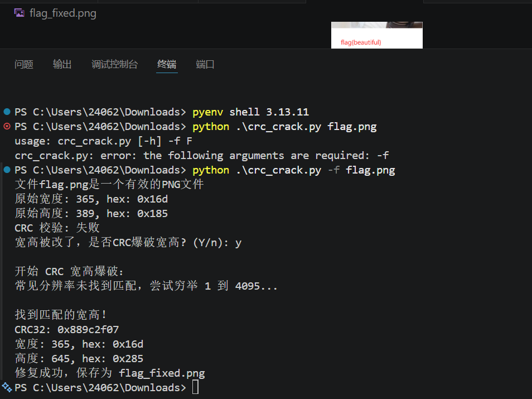Click the terminal cursor input at last prompt

195,387
